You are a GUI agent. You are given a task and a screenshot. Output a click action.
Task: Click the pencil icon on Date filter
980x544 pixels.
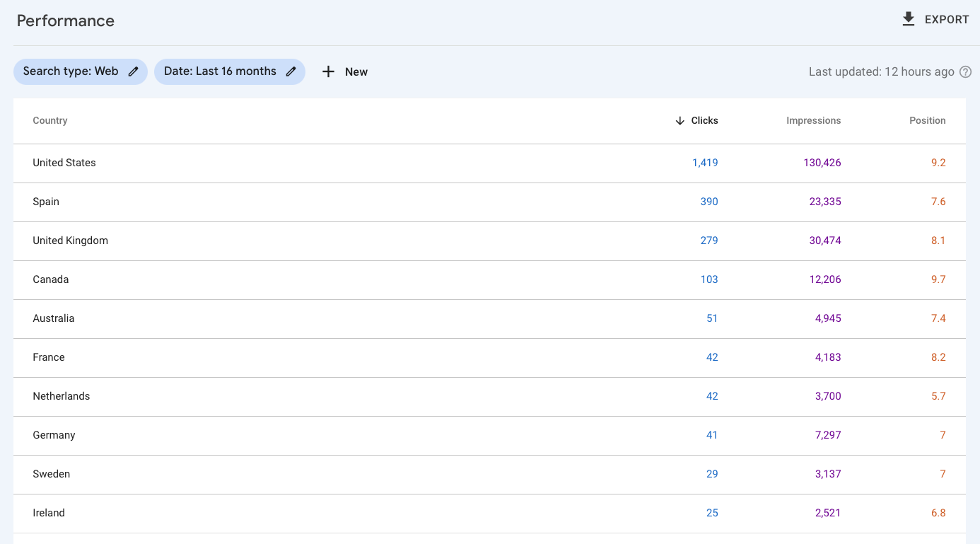tap(291, 71)
